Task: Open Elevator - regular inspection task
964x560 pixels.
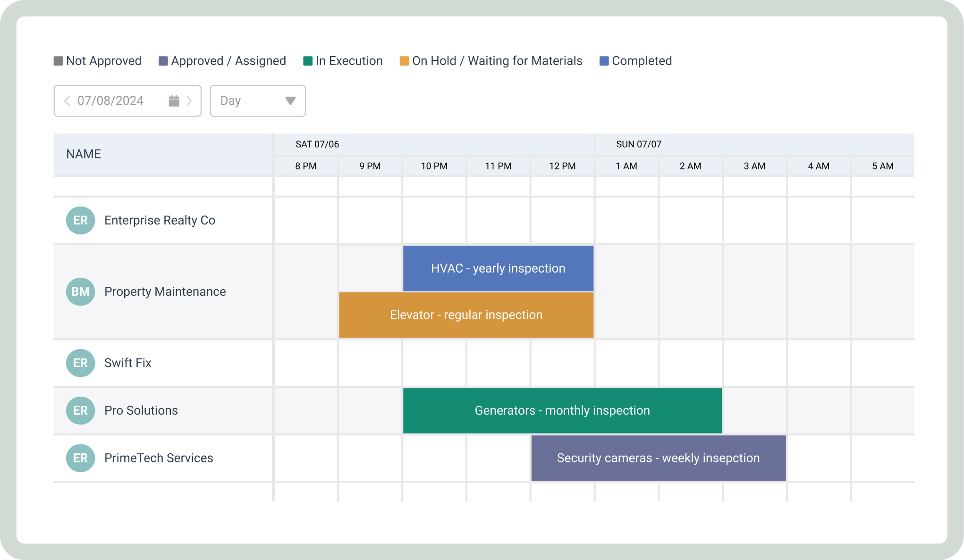Action: click(x=466, y=315)
